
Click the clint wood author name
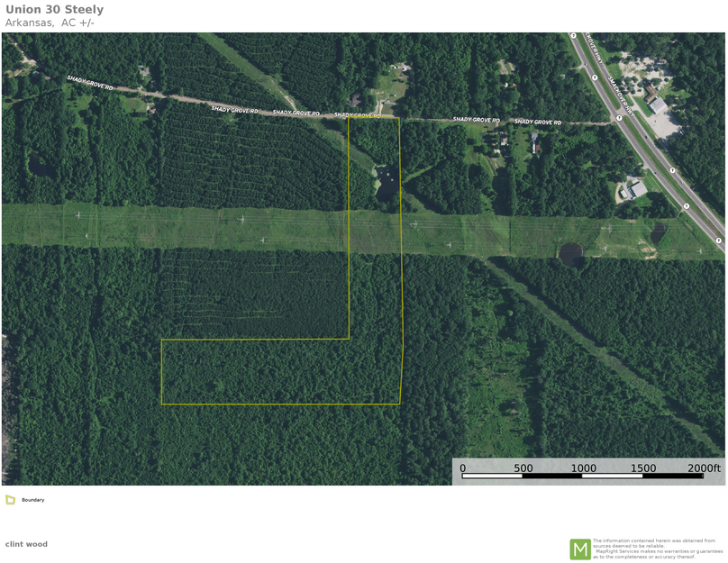[x=26, y=544]
